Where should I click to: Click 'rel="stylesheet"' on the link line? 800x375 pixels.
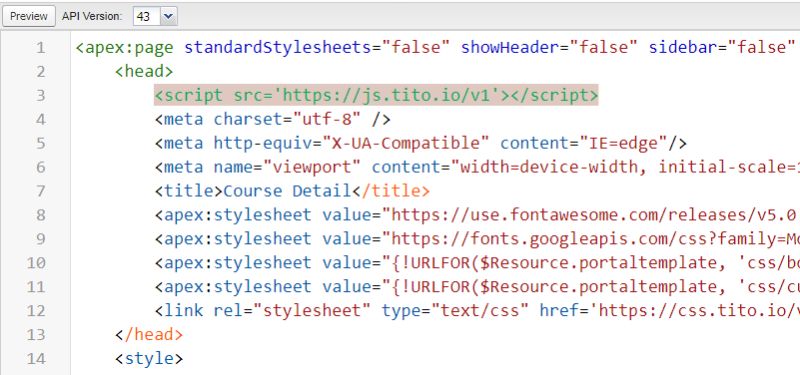point(292,311)
